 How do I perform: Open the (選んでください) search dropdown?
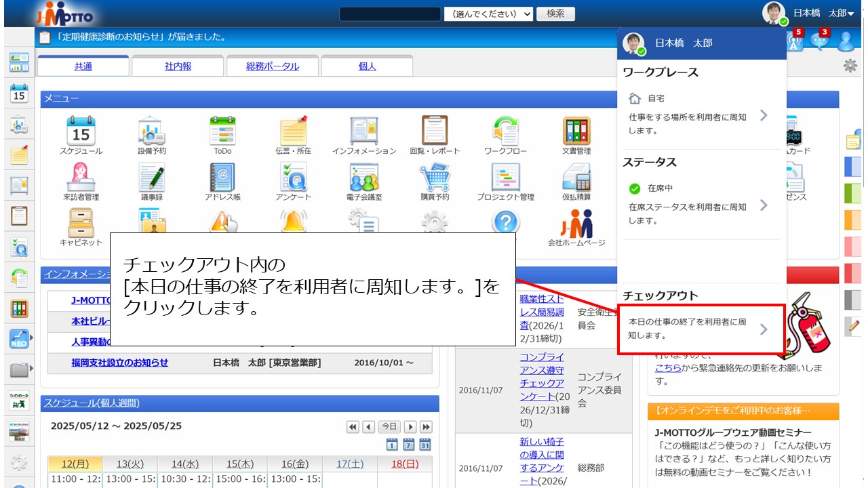point(488,14)
